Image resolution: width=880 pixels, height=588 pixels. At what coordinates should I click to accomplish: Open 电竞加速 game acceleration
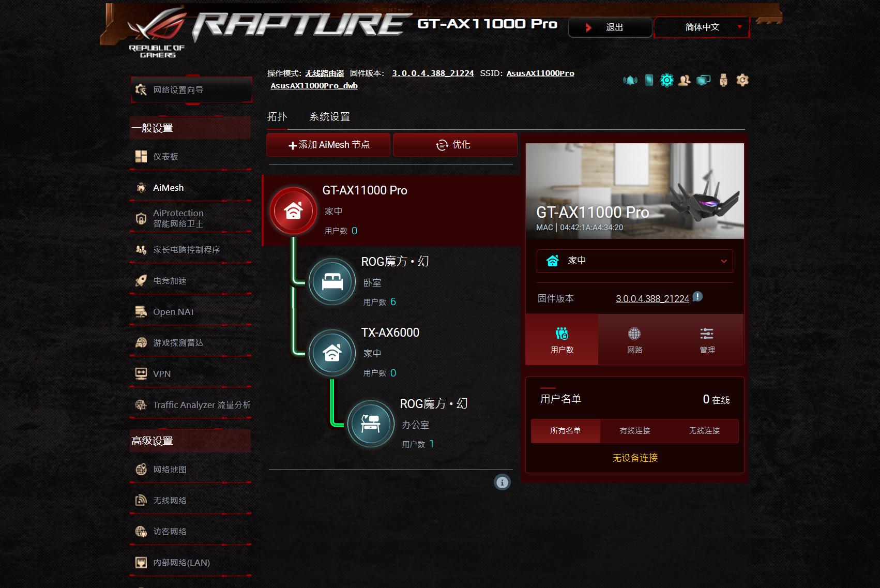(x=190, y=281)
